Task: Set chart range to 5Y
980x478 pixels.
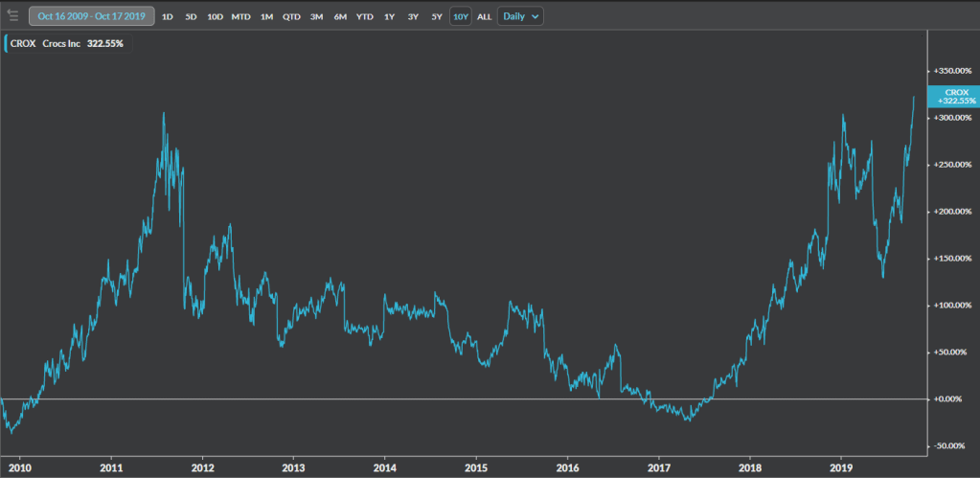Action: [437, 16]
